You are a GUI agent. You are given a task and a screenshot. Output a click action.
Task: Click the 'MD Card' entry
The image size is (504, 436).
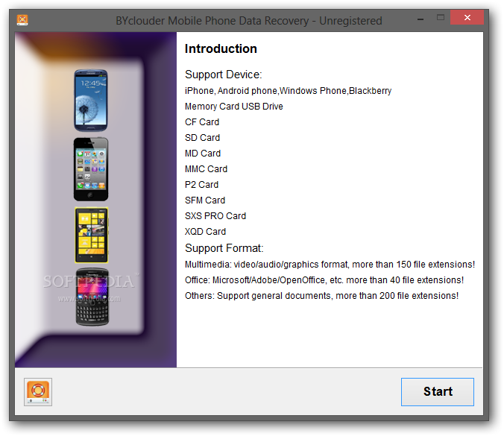point(203,154)
